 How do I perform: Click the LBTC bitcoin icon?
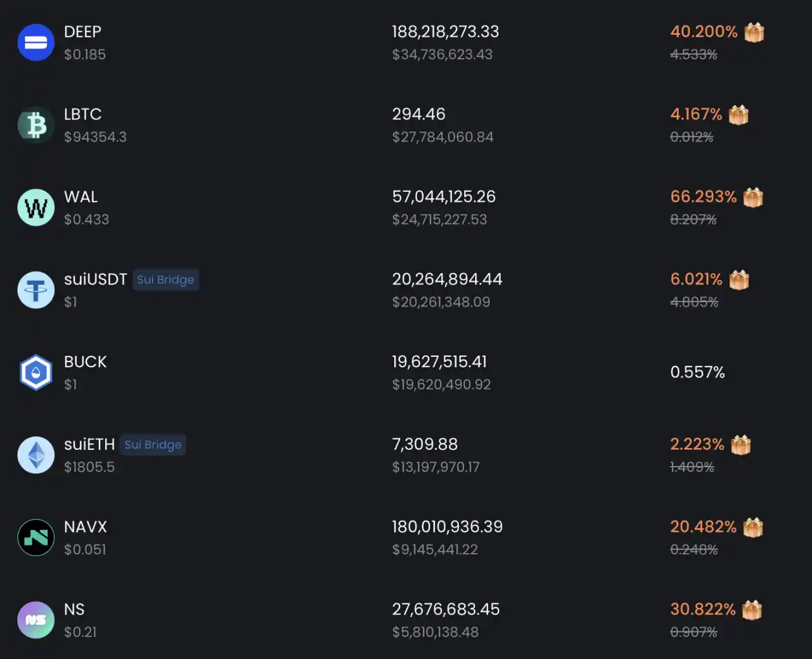36,125
